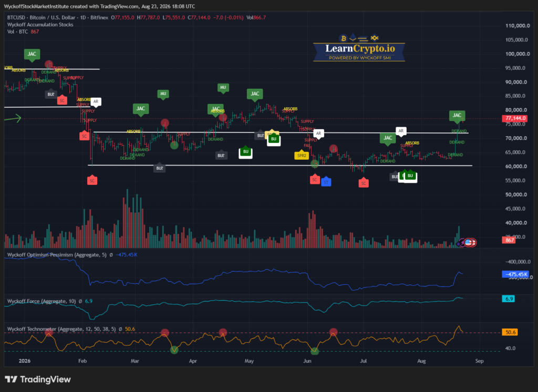
Task: Click the 2026 label on time axis
Action: point(24,361)
